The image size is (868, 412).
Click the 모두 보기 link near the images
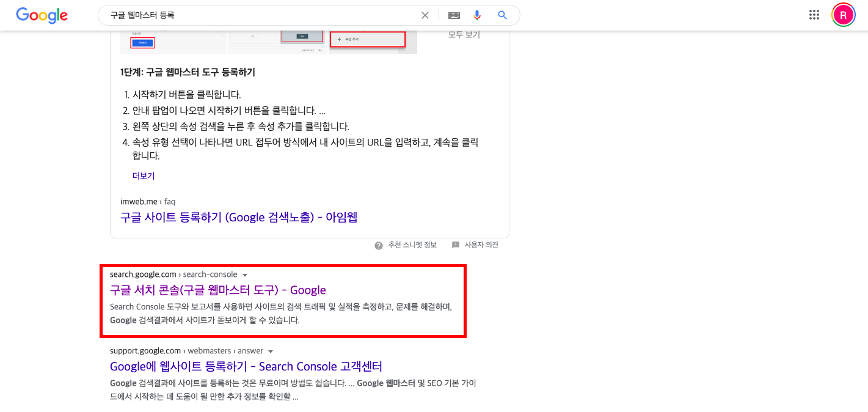(463, 35)
